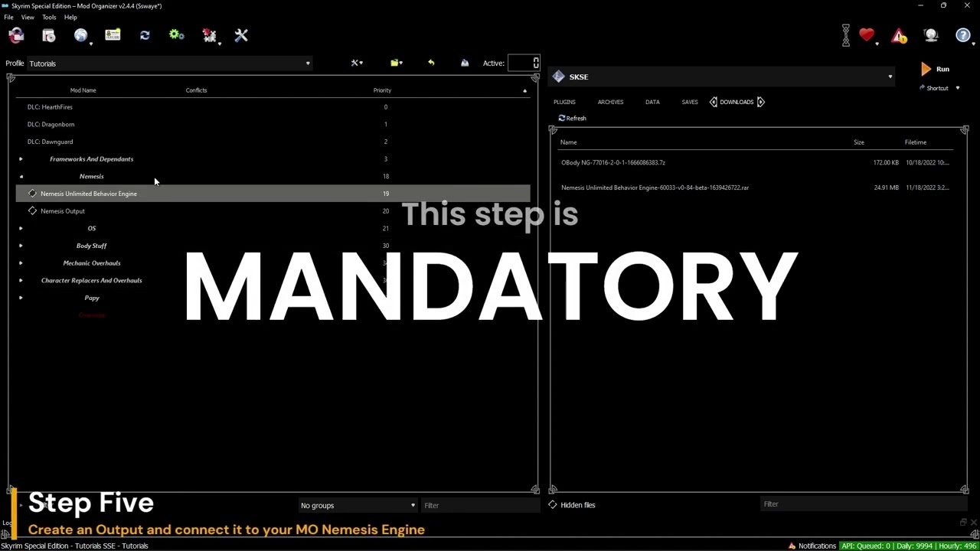Toggle Nemesis Output mod checkbox
The width and height of the screenshot is (980, 551).
(32, 210)
